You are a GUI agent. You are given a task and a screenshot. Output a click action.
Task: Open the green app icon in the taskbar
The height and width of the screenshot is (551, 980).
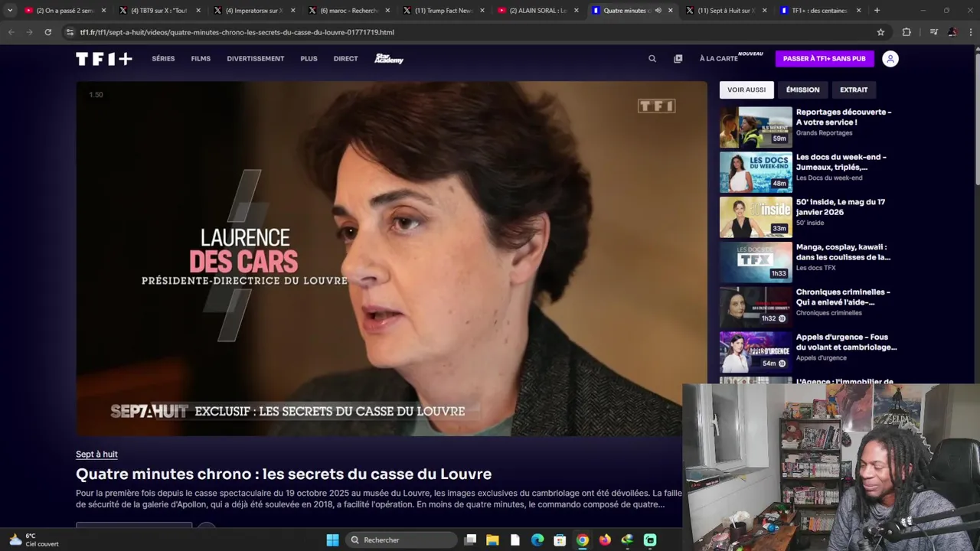point(650,540)
